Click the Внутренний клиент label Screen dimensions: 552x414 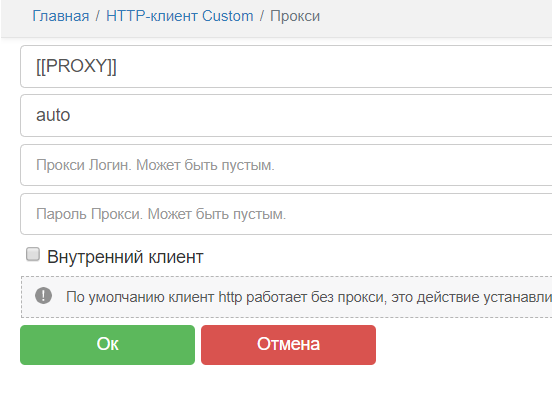[125, 257]
